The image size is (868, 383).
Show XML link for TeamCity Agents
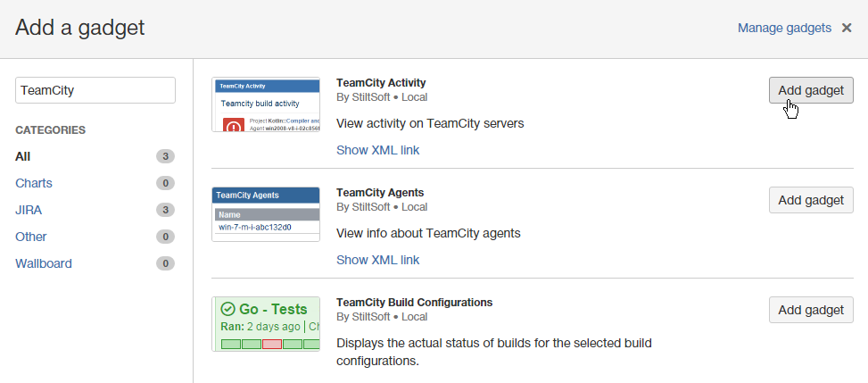coord(377,260)
